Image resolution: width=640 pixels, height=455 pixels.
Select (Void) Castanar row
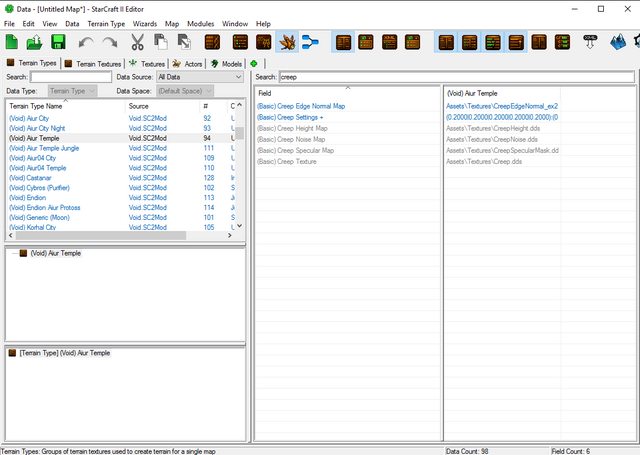(x=121, y=178)
